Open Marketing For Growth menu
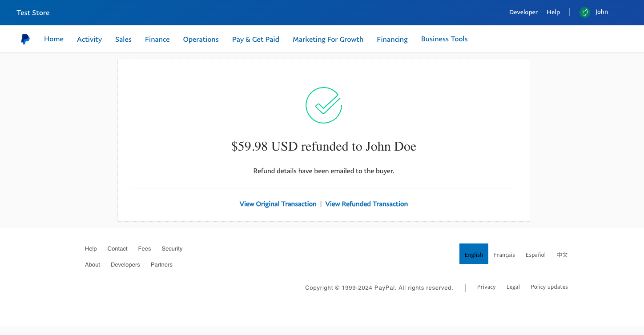 pyautogui.click(x=328, y=39)
